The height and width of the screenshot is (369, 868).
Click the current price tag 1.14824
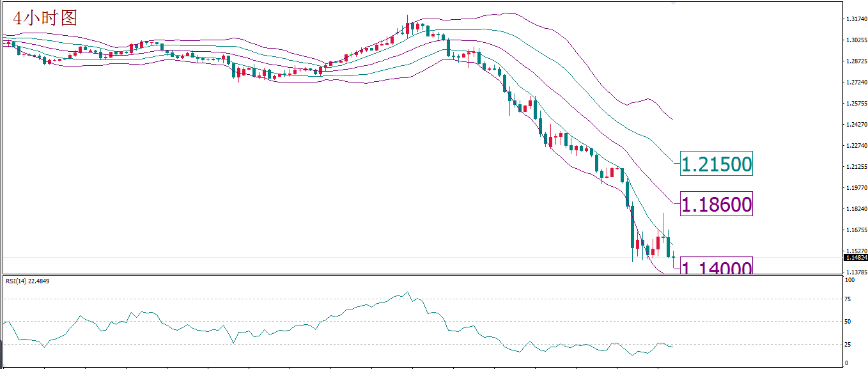(856, 257)
